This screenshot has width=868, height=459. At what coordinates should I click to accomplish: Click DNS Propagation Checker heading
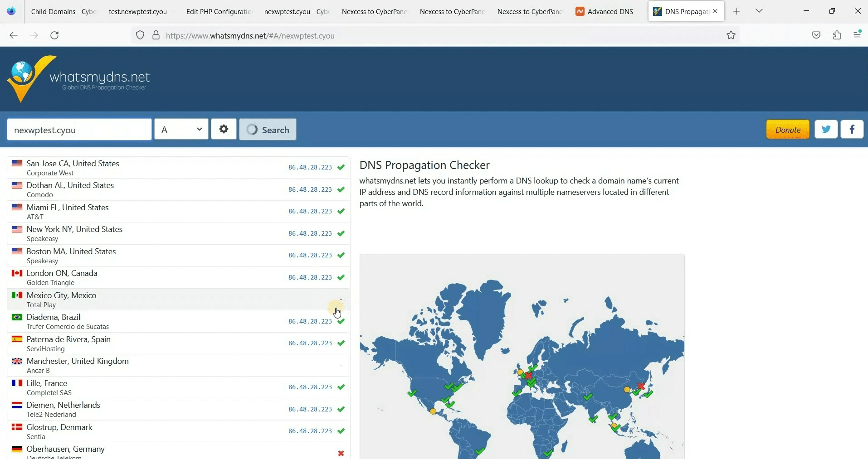coord(424,165)
